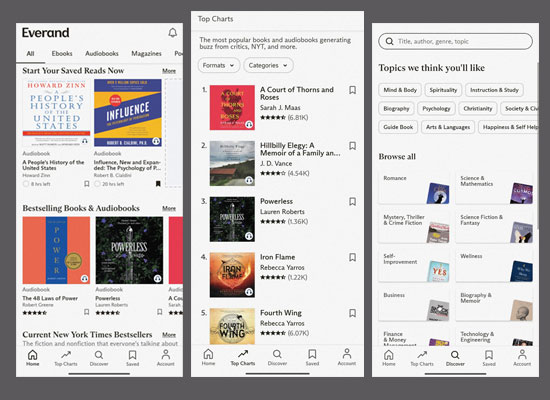Viewport: 550px width, 400px height.
Task: Go Home from the Top Charts screen nav
Action: 208,357
